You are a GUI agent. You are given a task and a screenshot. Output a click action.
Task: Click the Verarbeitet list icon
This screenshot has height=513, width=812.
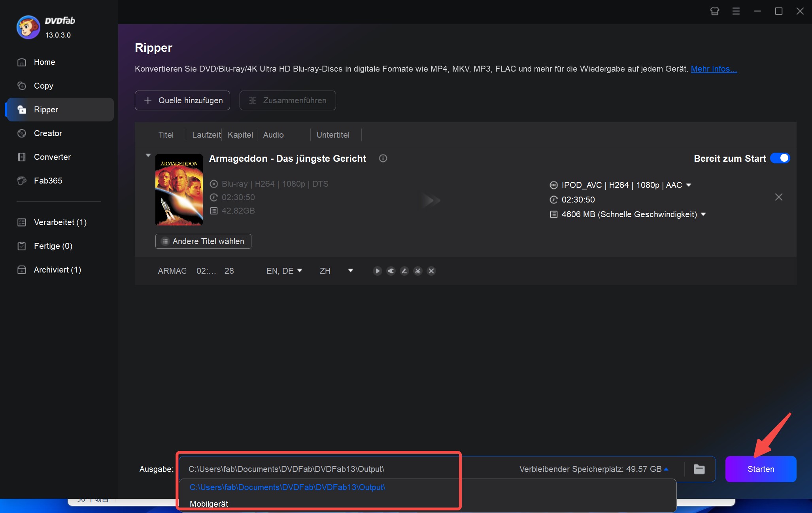point(22,222)
